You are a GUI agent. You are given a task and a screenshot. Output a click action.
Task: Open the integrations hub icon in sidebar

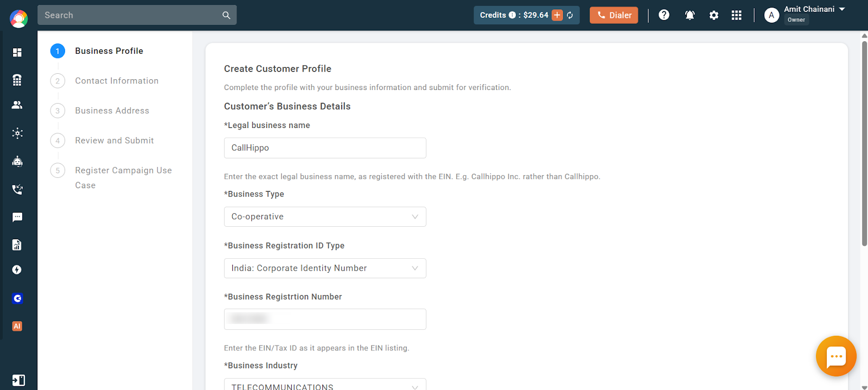17,133
